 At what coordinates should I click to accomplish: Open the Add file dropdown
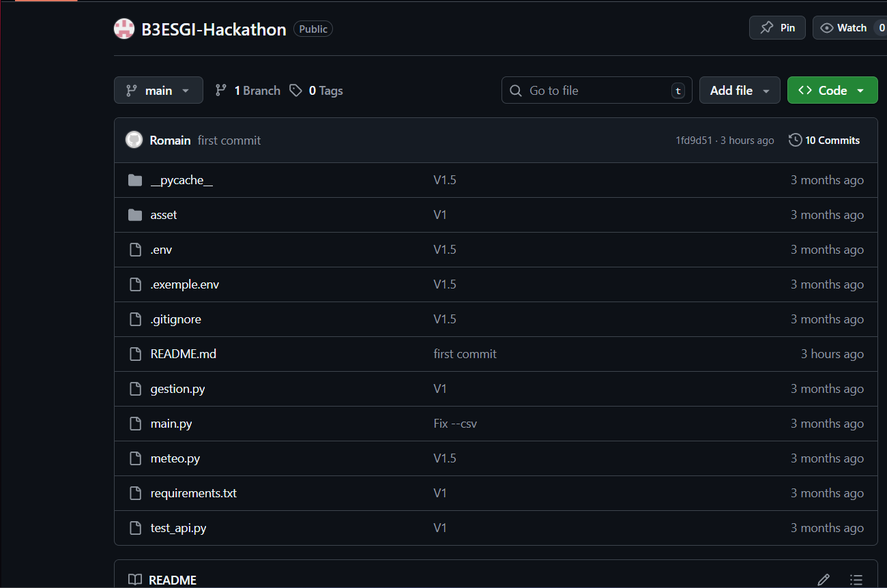740,90
